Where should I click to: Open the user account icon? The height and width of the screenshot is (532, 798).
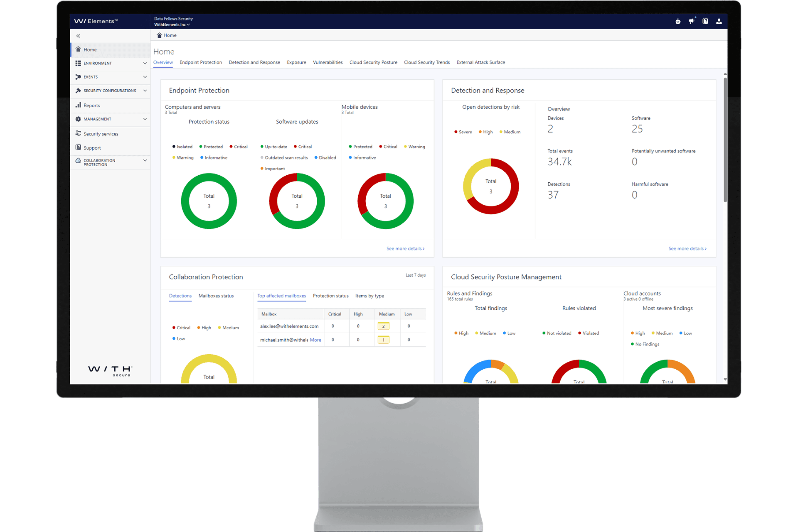719,21
